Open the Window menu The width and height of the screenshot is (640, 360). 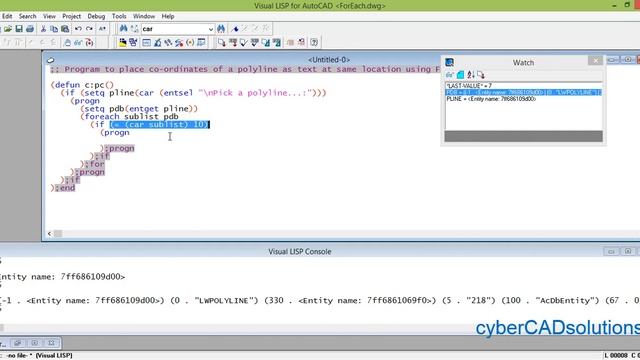pyautogui.click(x=144, y=16)
